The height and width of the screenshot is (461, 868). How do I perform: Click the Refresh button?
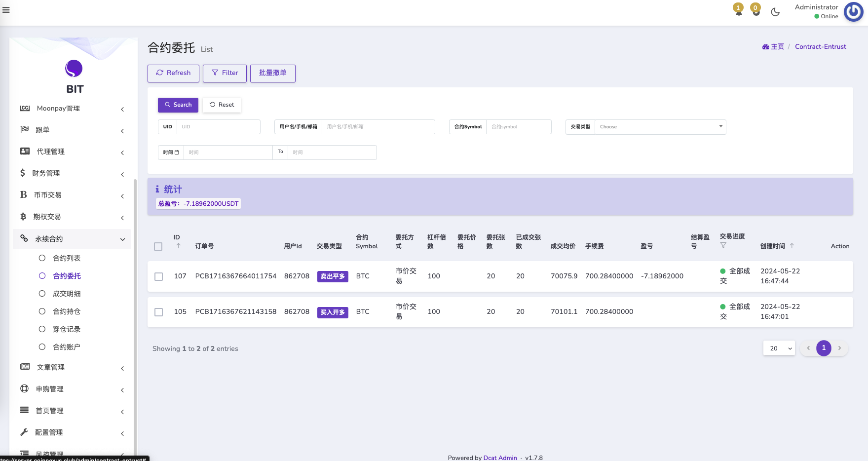pos(173,73)
